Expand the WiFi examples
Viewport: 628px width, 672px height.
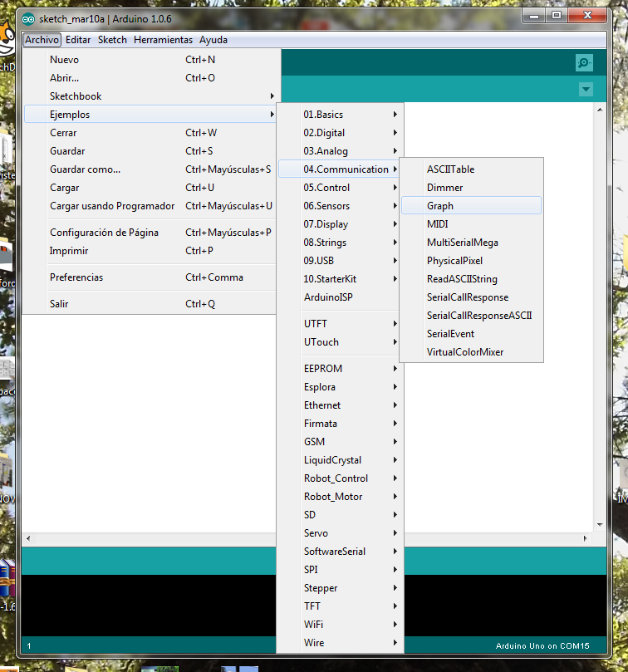point(340,625)
